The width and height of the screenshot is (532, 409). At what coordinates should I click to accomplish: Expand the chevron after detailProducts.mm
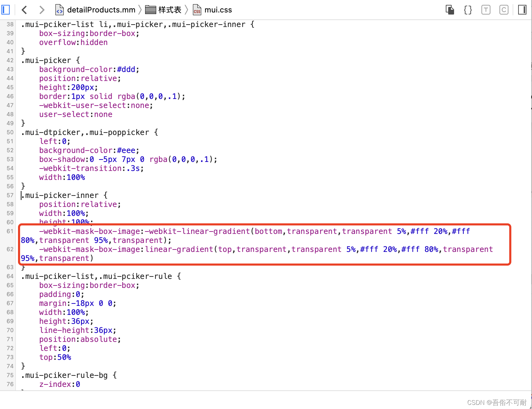[140, 10]
